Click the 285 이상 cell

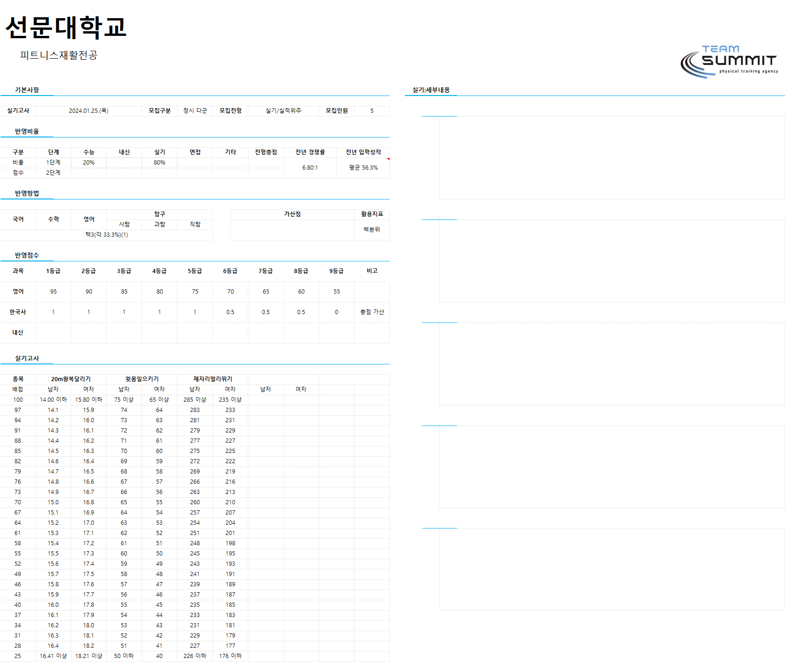(x=195, y=400)
